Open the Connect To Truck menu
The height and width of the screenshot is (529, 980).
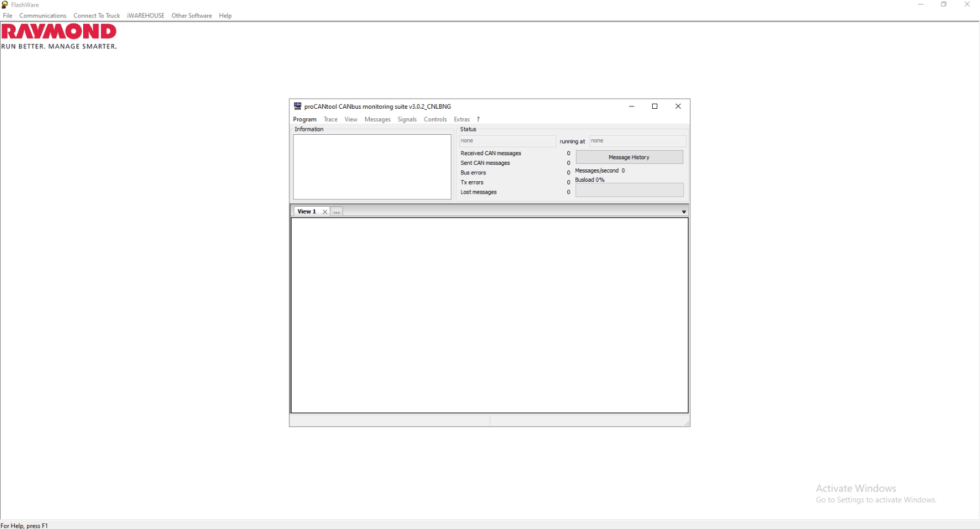click(96, 15)
